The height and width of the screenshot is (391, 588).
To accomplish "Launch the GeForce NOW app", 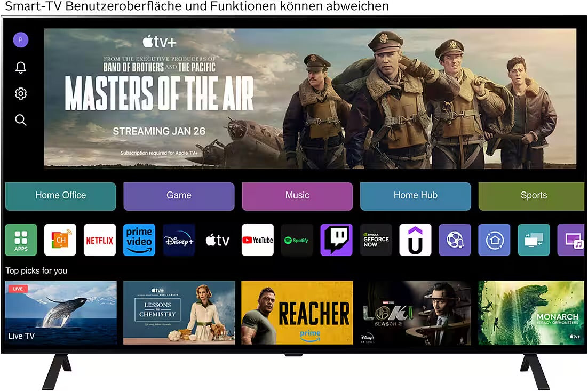I will 376,240.
